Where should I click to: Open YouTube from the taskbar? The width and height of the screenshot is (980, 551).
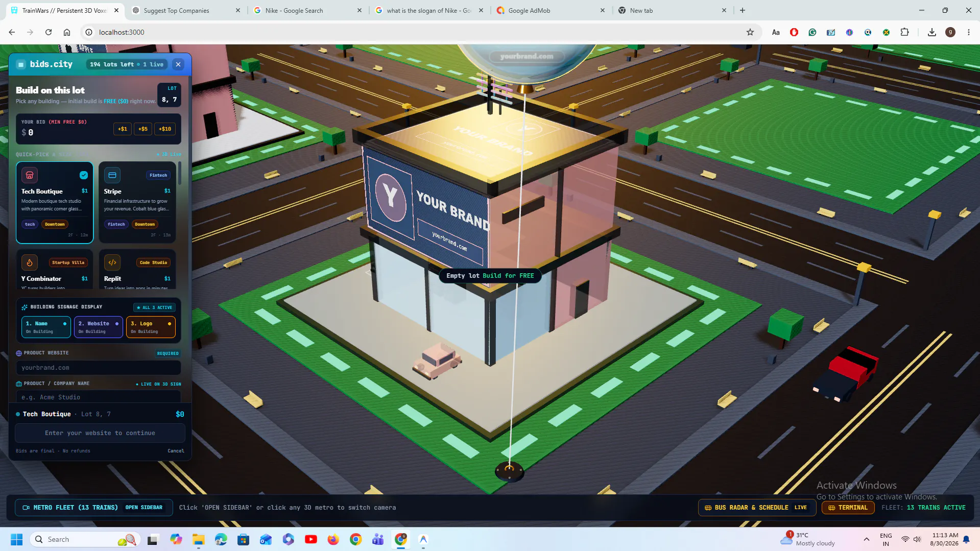pyautogui.click(x=310, y=539)
